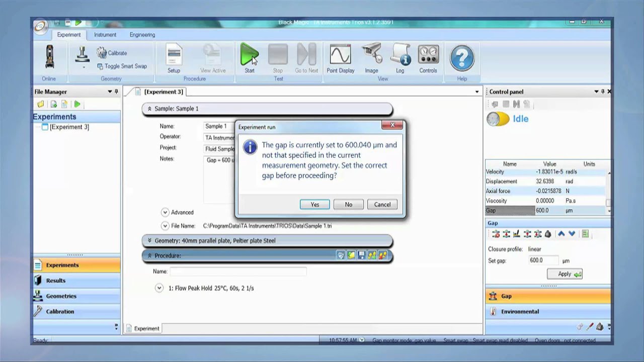The width and height of the screenshot is (644, 362).
Task: Open the status bar time dropdown
Action: (362, 340)
